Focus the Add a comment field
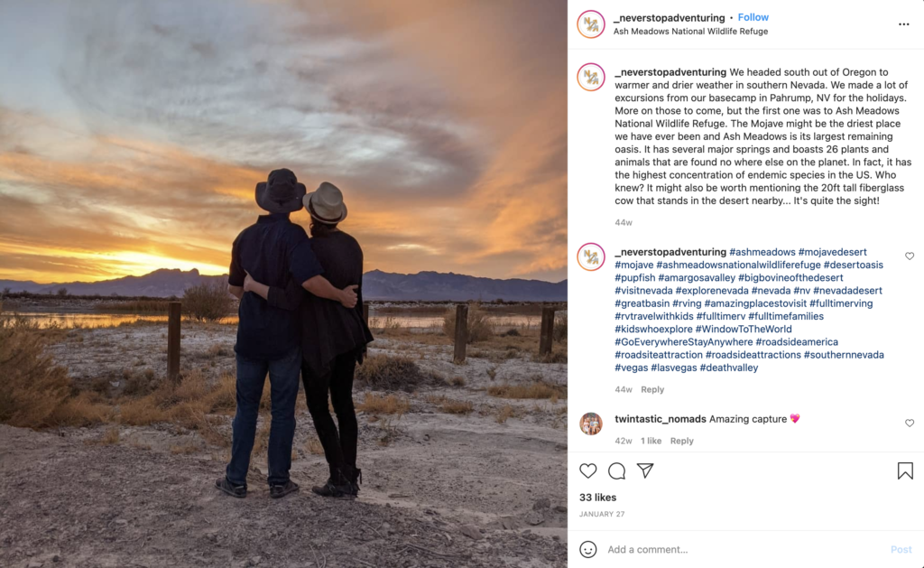924x568 pixels. [x=745, y=549]
